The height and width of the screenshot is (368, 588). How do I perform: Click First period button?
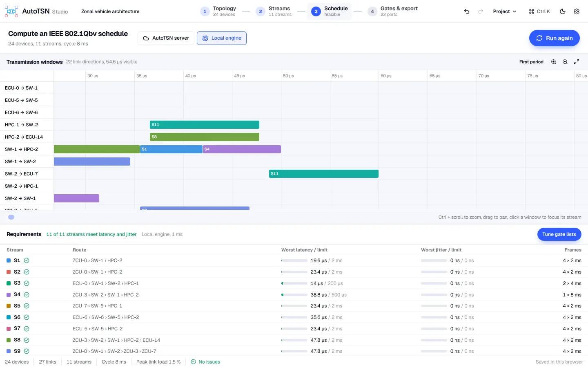click(531, 62)
